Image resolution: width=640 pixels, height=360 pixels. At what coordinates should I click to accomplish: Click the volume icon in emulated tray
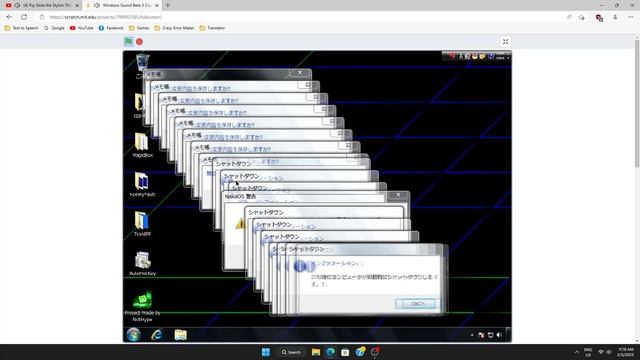click(499, 335)
